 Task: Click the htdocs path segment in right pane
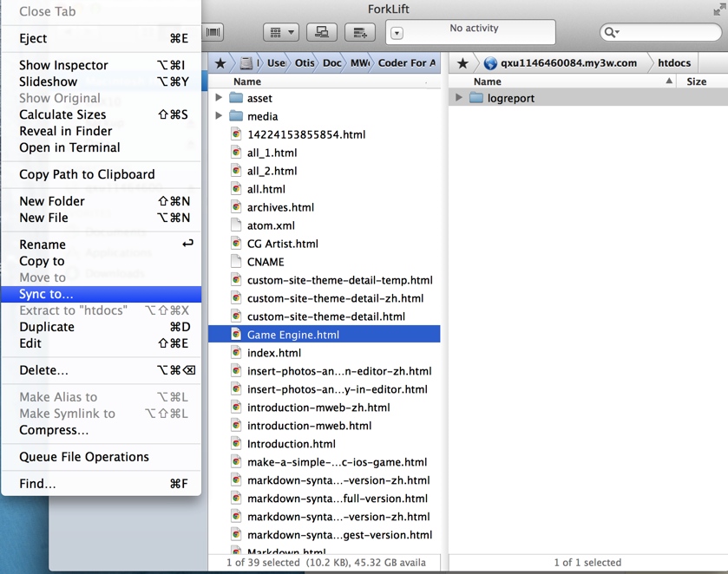pyautogui.click(x=674, y=63)
